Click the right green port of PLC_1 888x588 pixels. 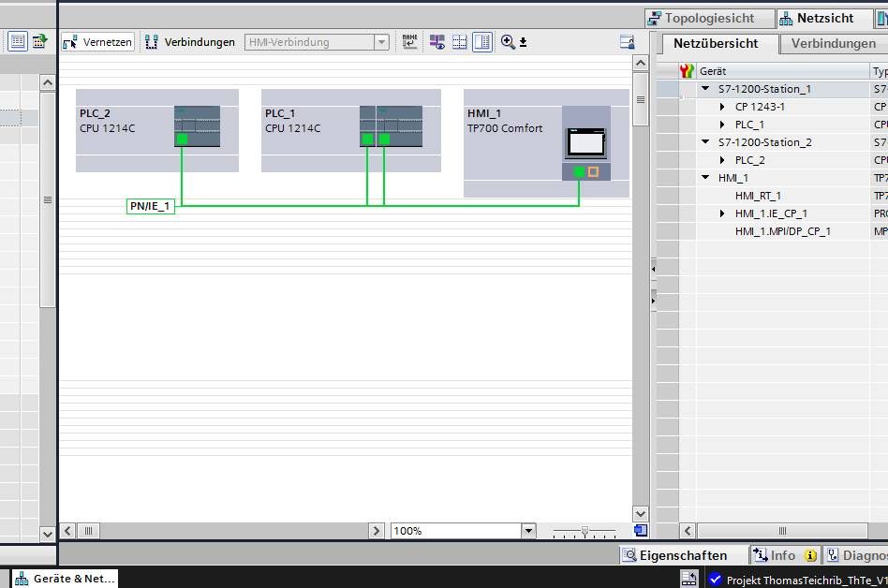click(385, 140)
